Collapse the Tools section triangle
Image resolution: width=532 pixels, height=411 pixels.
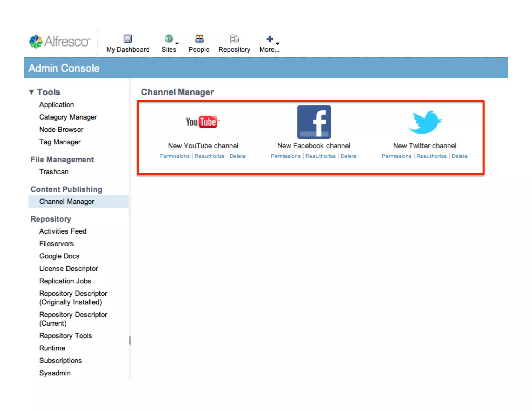(x=31, y=92)
